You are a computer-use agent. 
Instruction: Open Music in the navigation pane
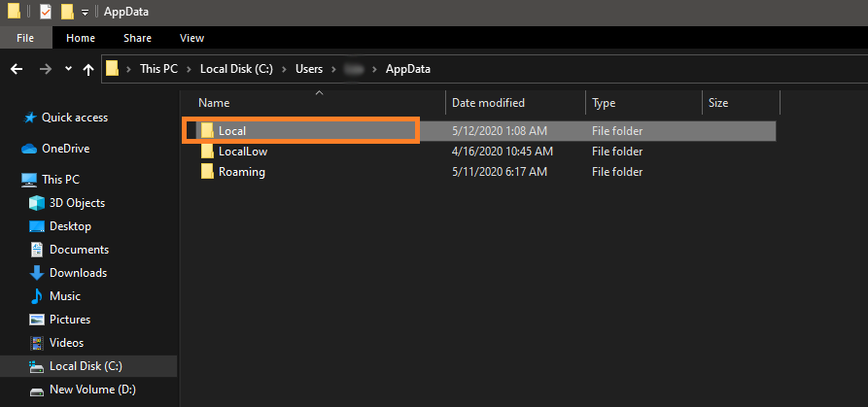click(65, 296)
